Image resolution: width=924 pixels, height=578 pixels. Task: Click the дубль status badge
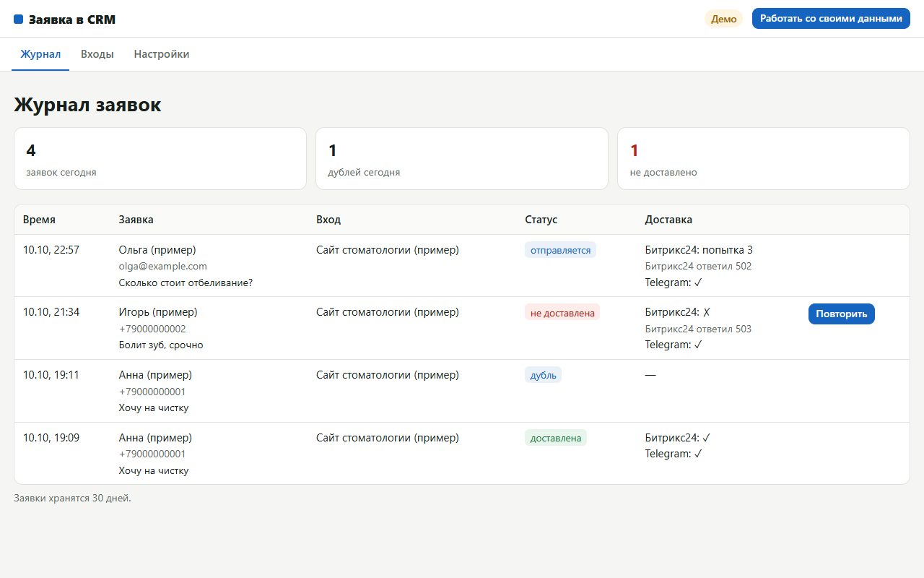[543, 375]
